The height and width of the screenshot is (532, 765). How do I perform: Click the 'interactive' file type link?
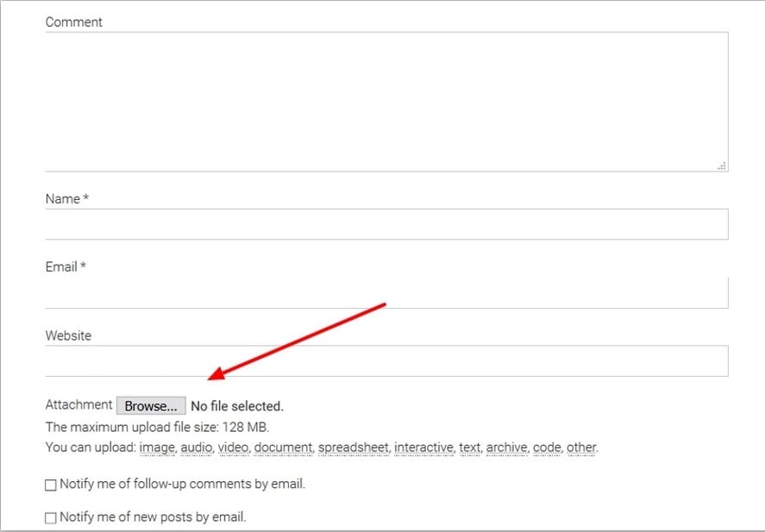click(424, 448)
